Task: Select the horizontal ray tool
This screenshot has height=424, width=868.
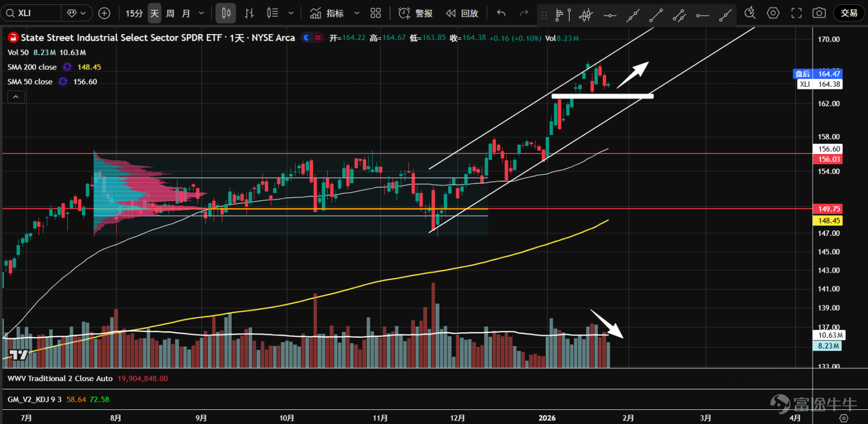Action: point(703,15)
